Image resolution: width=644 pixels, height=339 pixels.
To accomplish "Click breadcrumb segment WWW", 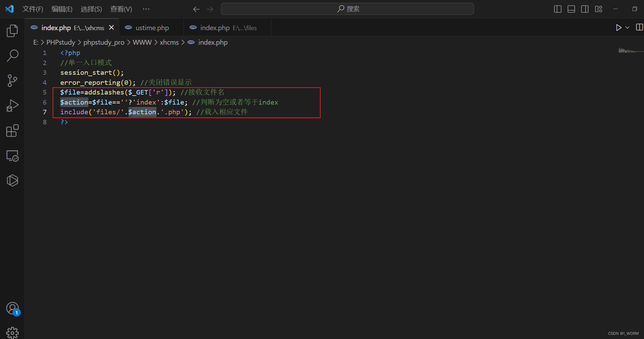I will pos(142,42).
